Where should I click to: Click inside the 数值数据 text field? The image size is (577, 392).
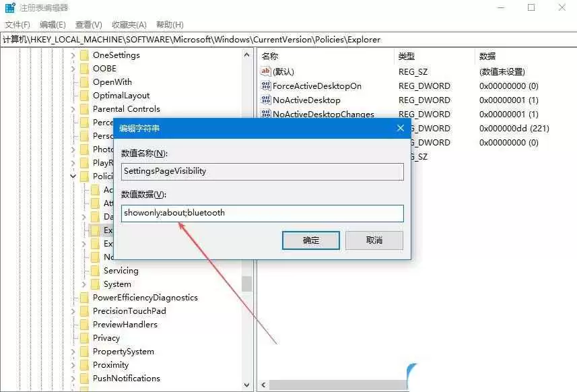coord(261,213)
